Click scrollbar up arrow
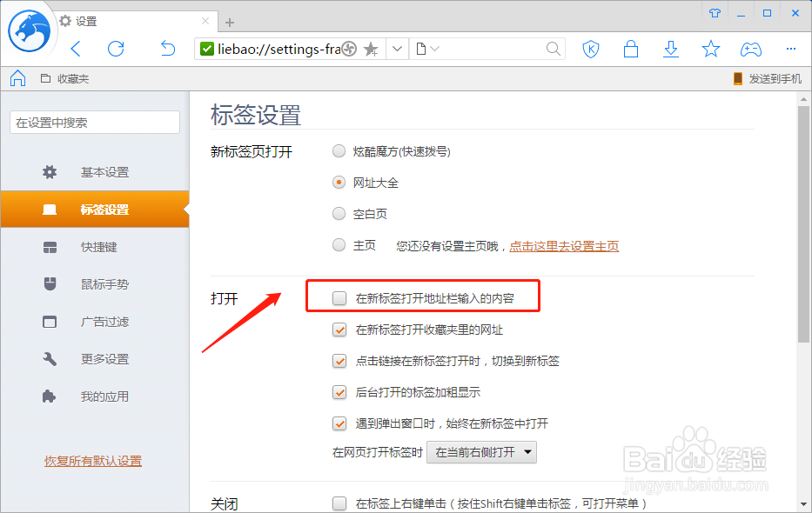 [803, 99]
